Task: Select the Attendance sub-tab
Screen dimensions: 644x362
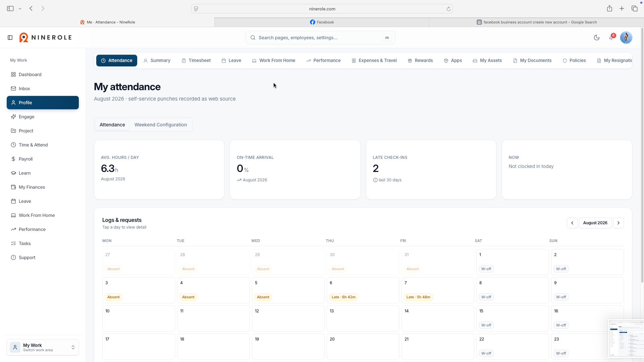Action: click(112, 125)
